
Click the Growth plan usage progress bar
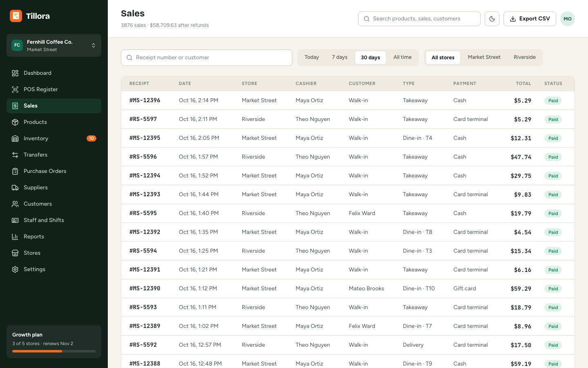(x=54, y=351)
